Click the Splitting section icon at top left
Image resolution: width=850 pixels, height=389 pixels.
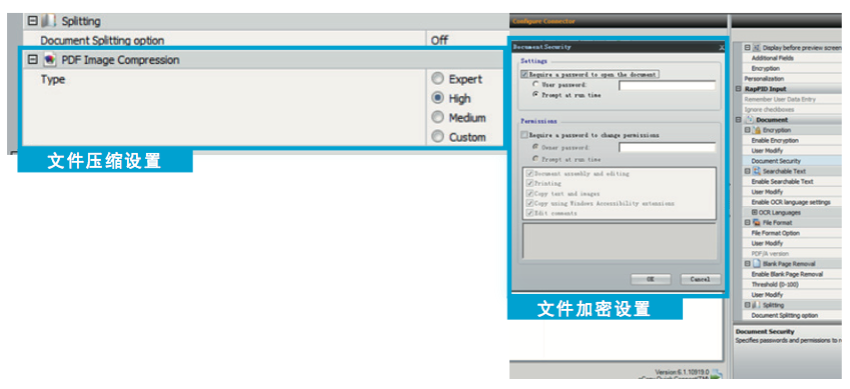point(49,21)
